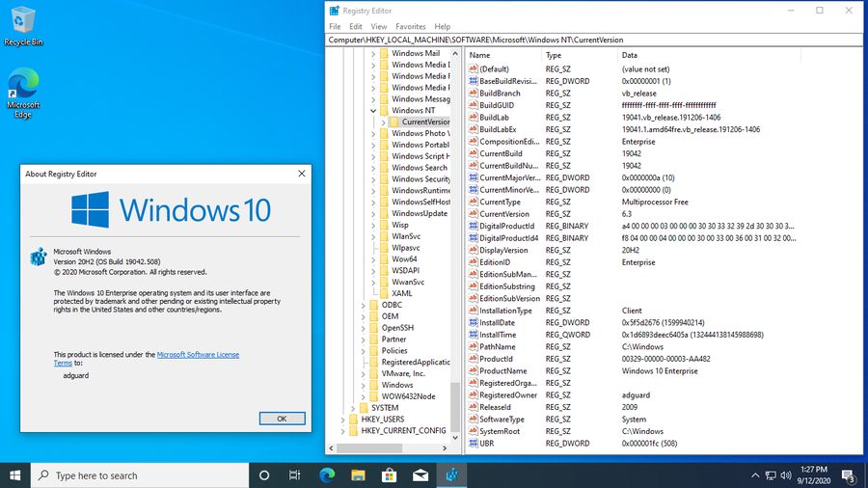The image size is (868, 488).
Task: Select the DigitalProductId binary value icon
Action: point(473,226)
